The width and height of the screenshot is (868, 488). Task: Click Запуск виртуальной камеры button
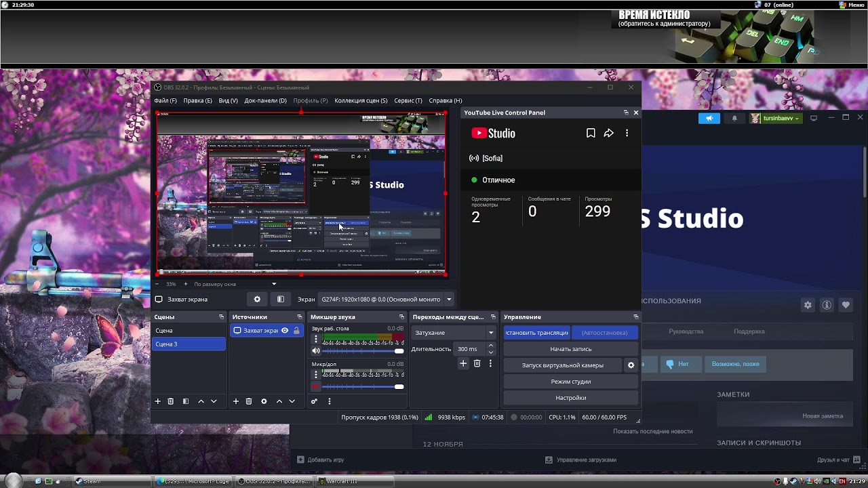[x=563, y=365]
